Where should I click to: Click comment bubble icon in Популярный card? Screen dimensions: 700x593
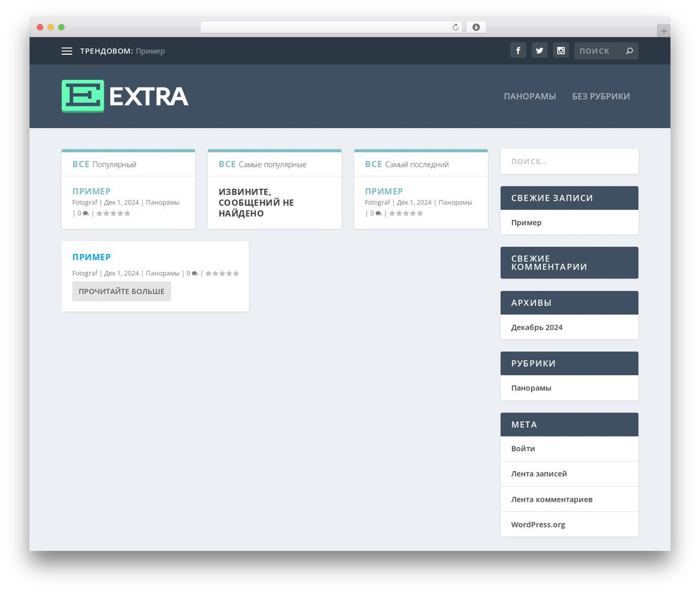[x=86, y=213]
